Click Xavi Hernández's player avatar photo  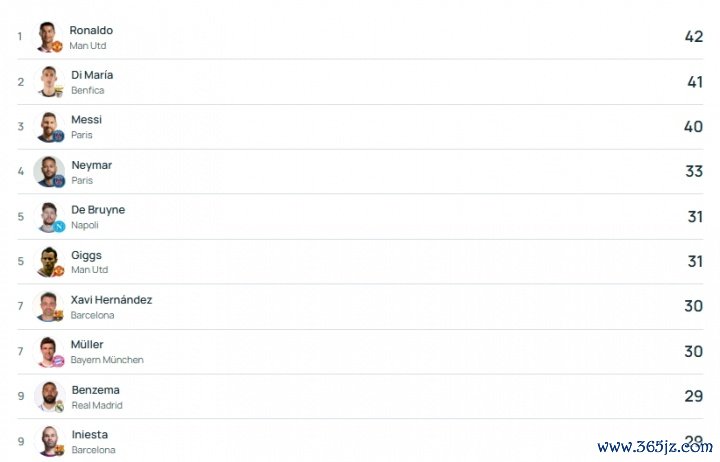pos(49,306)
